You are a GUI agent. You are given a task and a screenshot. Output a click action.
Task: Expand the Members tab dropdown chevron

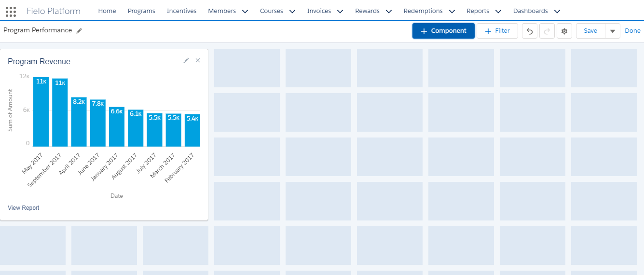pos(245,11)
